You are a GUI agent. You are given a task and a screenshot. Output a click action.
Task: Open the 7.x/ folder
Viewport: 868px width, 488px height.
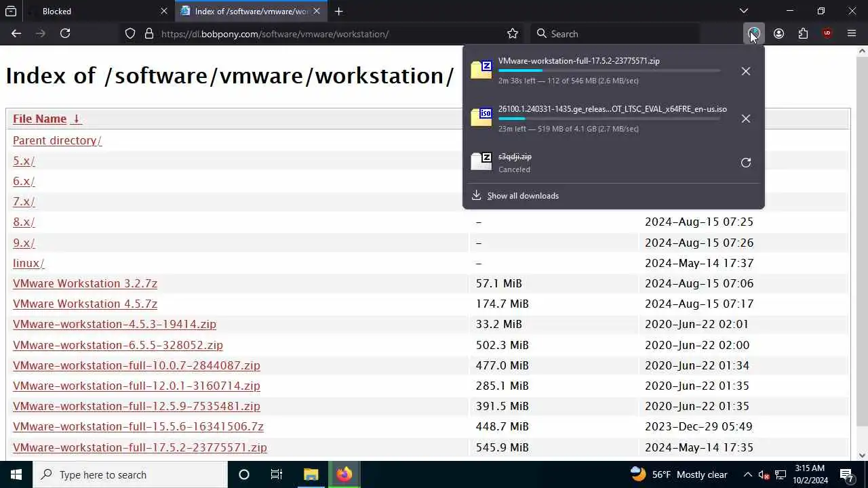24,201
